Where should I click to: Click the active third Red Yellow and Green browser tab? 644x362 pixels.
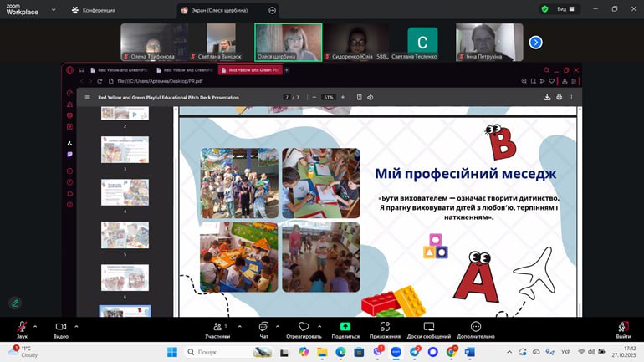coord(250,70)
